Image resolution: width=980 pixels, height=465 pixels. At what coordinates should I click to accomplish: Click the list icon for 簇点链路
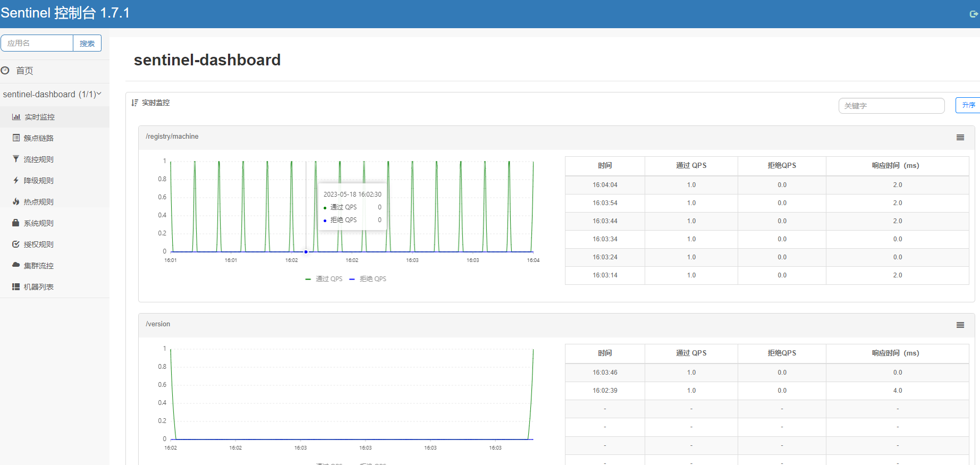click(x=16, y=138)
